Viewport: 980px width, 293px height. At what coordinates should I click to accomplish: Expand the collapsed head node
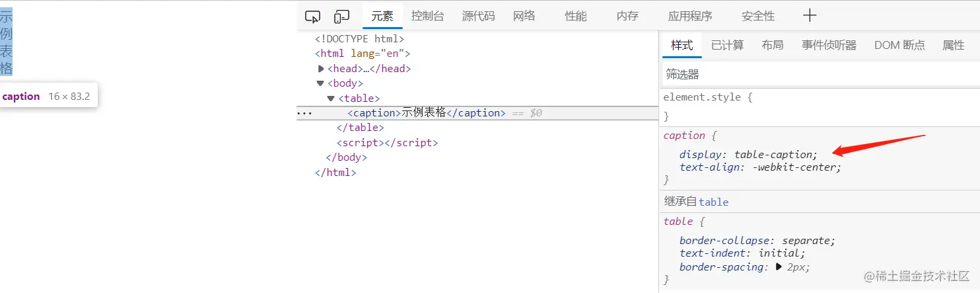coord(322,68)
